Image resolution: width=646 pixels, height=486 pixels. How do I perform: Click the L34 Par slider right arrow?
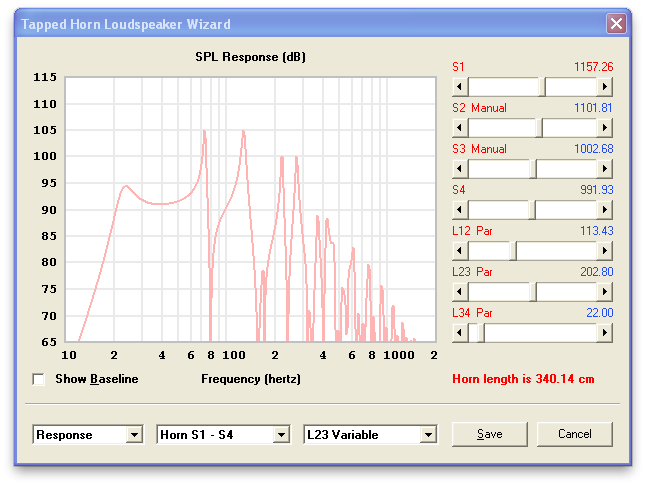tap(604, 333)
